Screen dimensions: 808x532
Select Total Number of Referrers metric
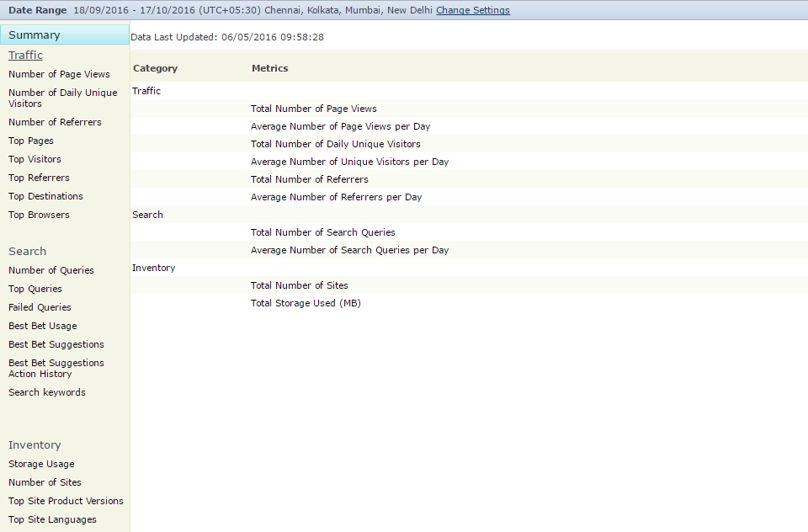[310, 179]
